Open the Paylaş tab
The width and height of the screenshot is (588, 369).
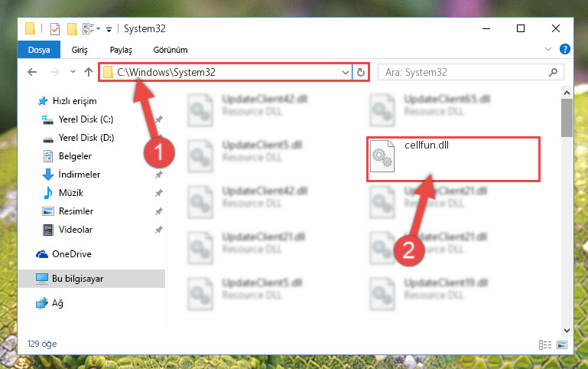[x=121, y=50]
